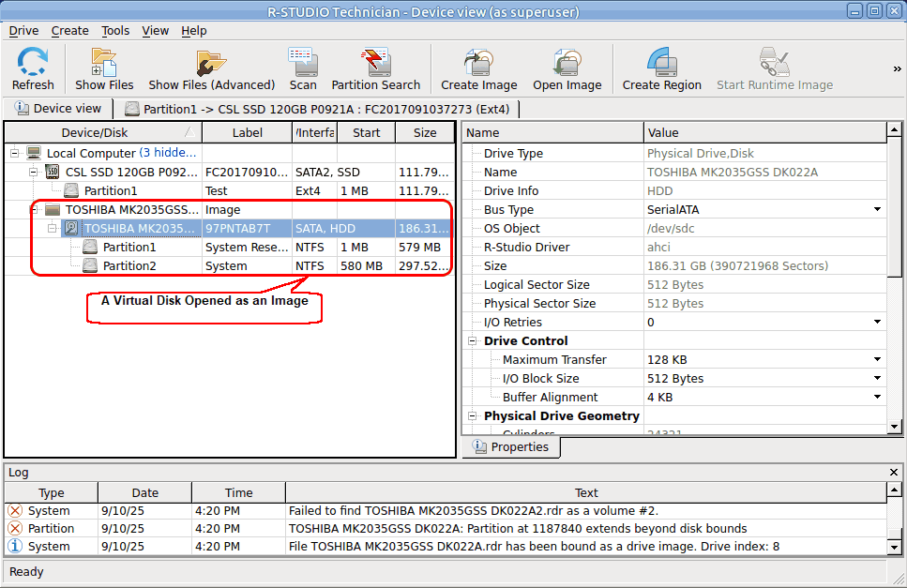
Task: Click Size value 186.31 GB in properties
Action: [x=737, y=266]
